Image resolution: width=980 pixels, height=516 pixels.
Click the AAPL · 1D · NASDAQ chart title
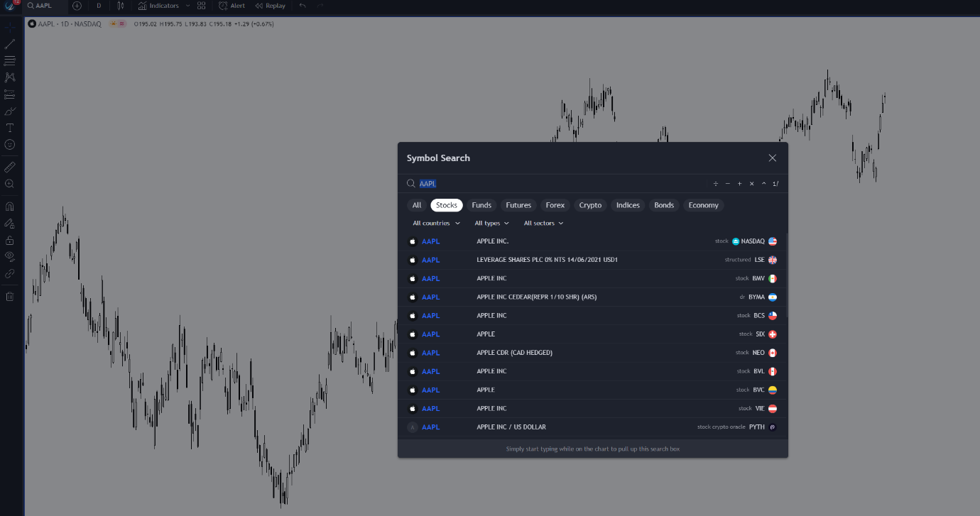point(69,24)
